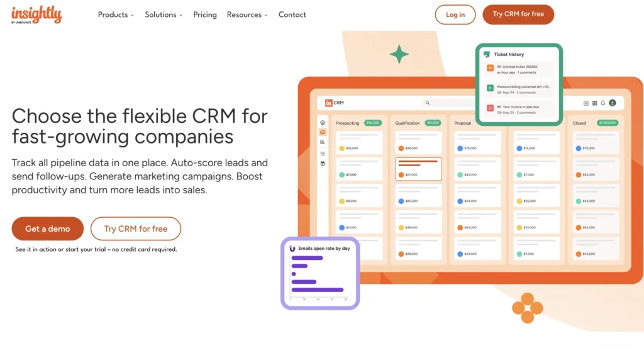Click header Try CRM for free button
The image size is (644, 350).
tap(518, 14)
